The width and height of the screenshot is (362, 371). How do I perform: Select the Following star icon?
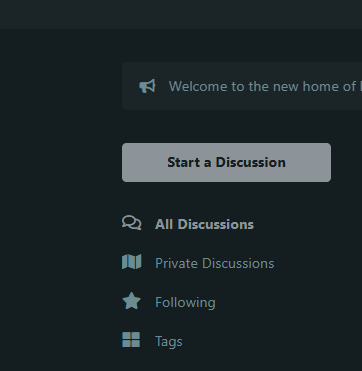pyautogui.click(x=132, y=301)
